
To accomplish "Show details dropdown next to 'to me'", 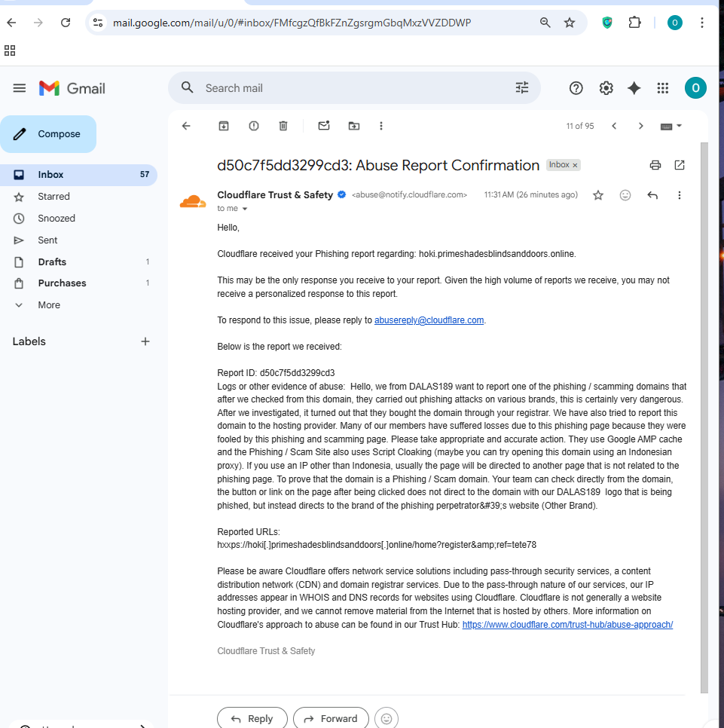I will point(245,209).
